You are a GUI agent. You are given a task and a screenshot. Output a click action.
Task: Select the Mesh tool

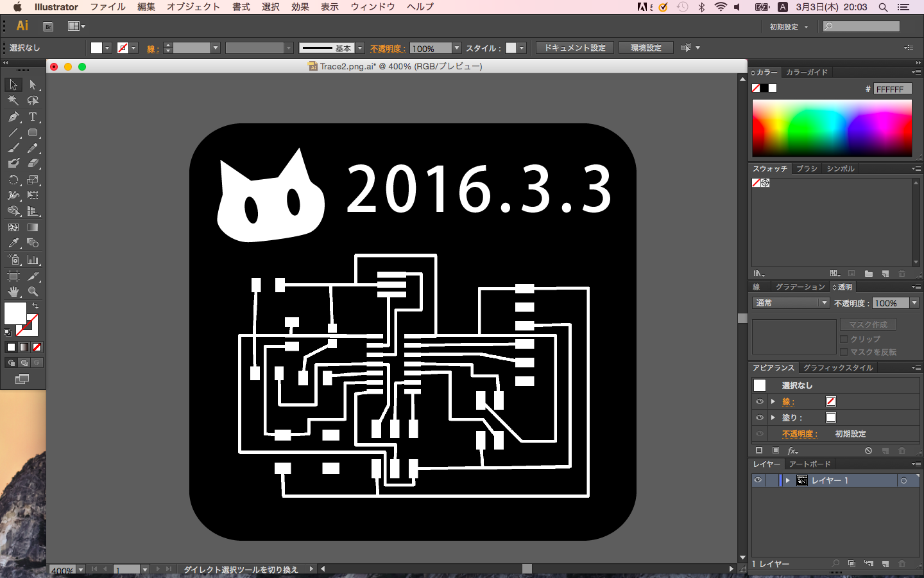click(x=13, y=227)
